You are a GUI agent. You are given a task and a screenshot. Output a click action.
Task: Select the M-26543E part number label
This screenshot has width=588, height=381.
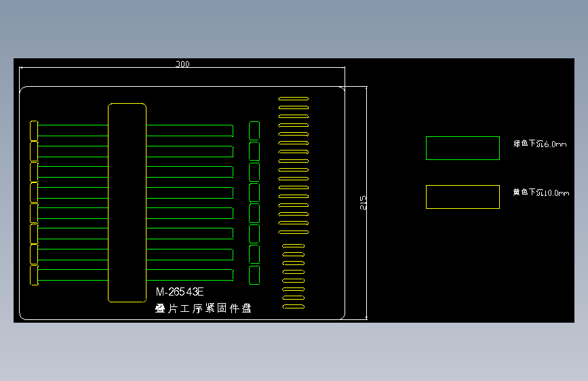(180, 292)
